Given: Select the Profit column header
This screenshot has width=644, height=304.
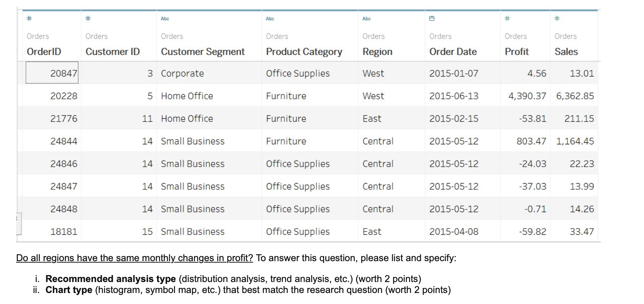Looking at the screenshot, I should [x=517, y=52].
